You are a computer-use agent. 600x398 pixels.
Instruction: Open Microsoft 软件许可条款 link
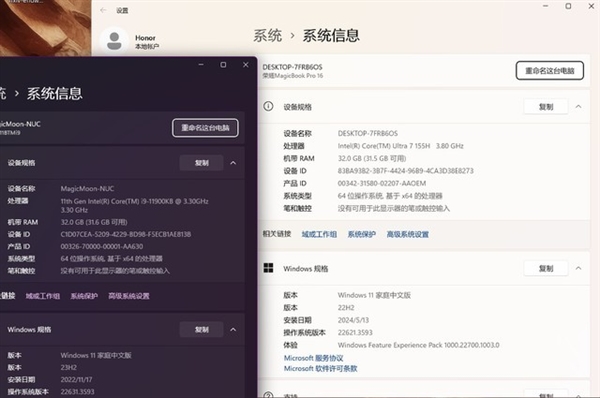click(320, 368)
